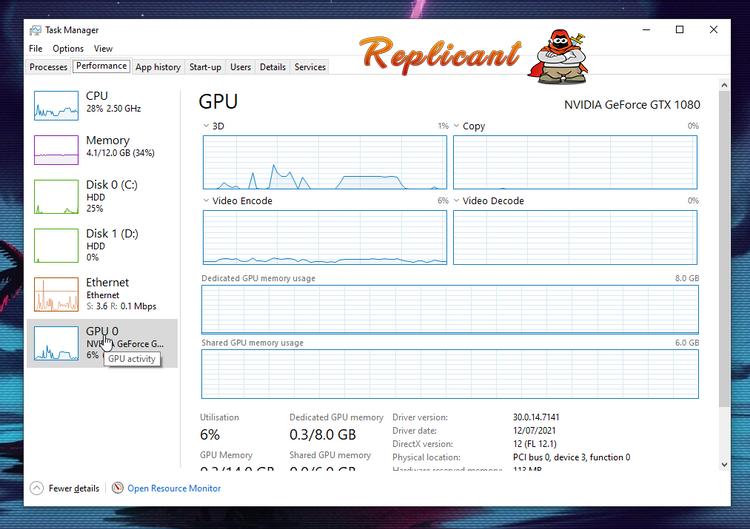
Task: Switch to the Processes tab
Action: coord(48,67)
